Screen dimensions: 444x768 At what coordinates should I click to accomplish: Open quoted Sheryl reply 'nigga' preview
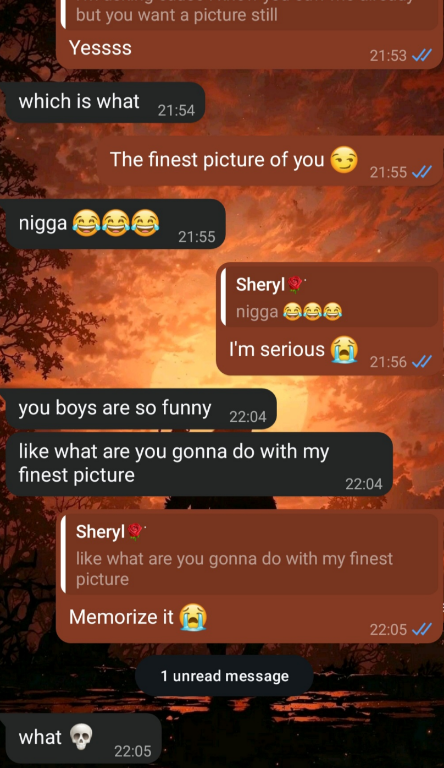click(x=330, y=297)
